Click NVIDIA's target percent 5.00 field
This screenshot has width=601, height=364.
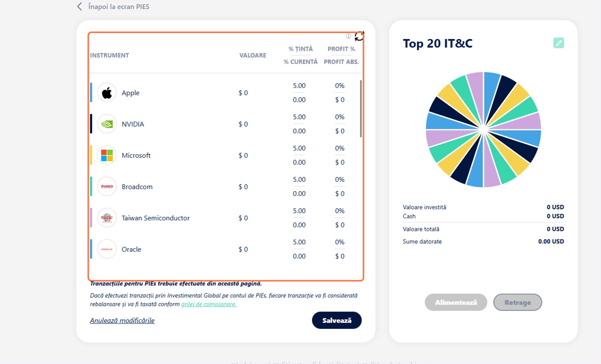299,117
